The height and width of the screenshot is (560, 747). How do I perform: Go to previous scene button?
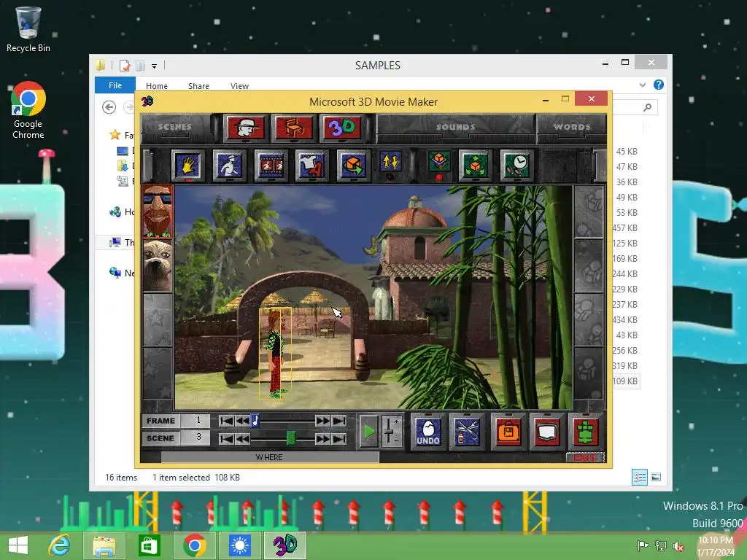[242, 438]
